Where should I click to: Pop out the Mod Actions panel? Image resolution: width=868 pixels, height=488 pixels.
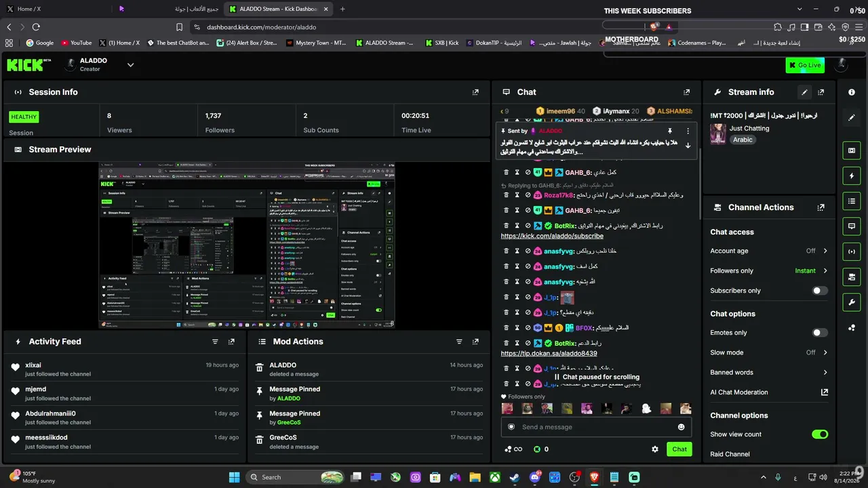coord(475,342)
